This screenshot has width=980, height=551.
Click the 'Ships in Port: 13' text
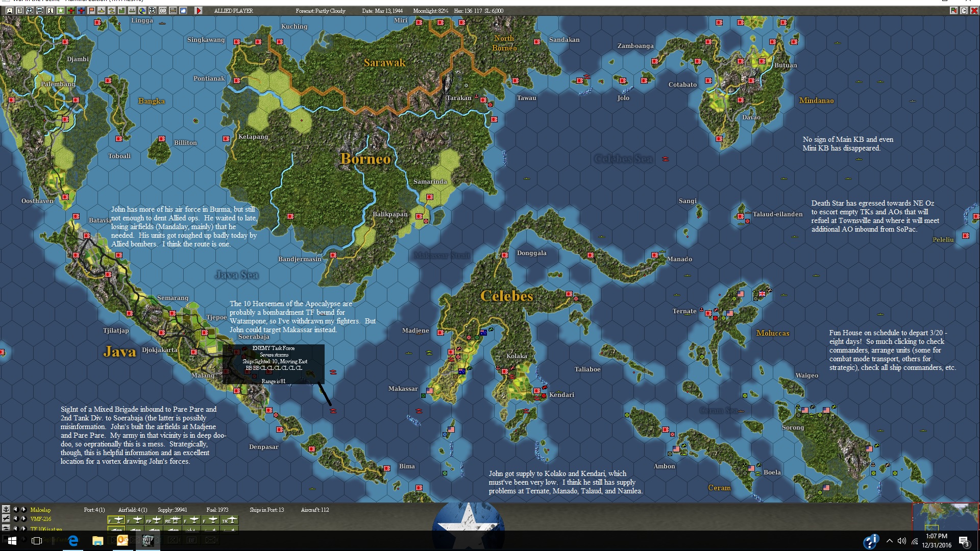click(266, 510)
